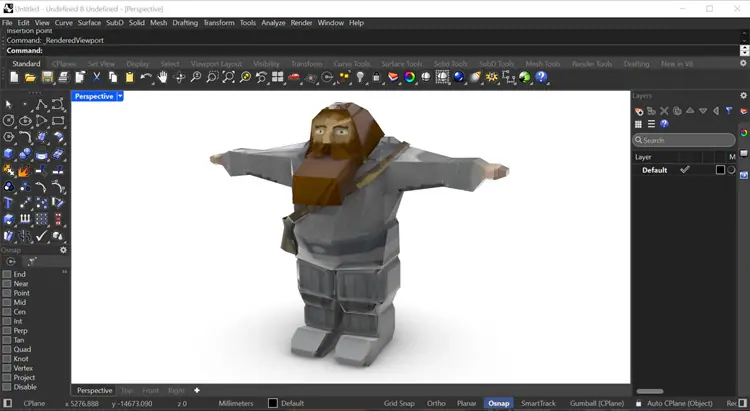Select the Ellipse tool in left toolbar
The height and width of the screenshot is (411, 750).
click(x=25, y=121)
